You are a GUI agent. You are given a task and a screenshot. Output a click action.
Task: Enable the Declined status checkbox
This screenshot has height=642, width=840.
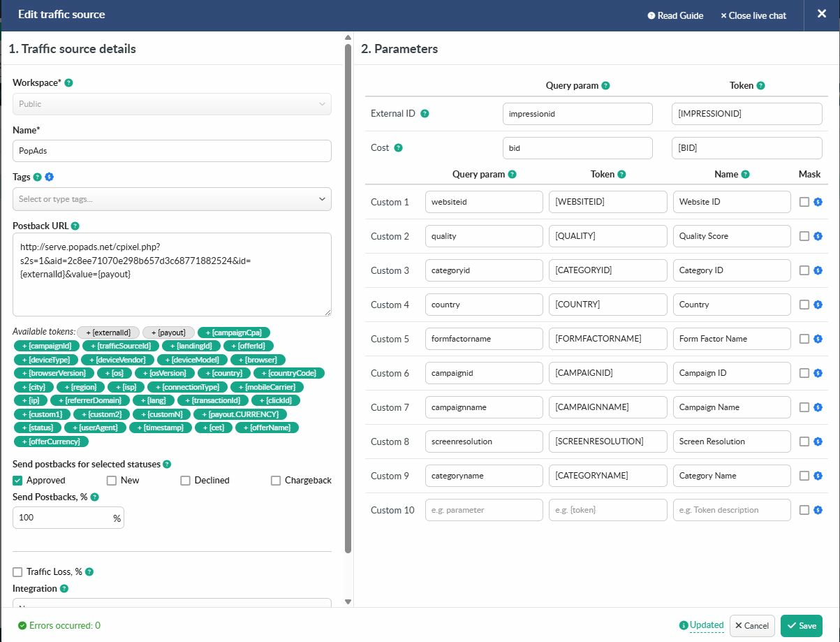[x=185, y=481]
